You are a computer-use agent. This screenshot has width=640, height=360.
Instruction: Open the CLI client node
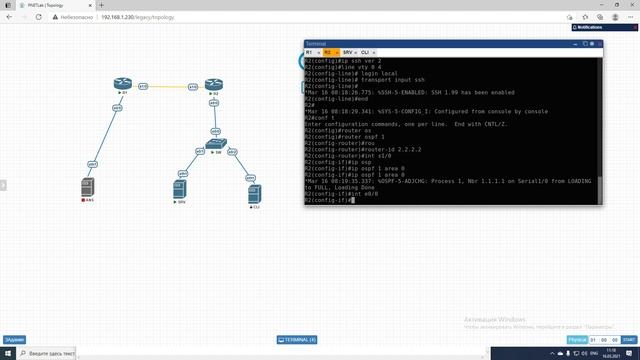254,194
